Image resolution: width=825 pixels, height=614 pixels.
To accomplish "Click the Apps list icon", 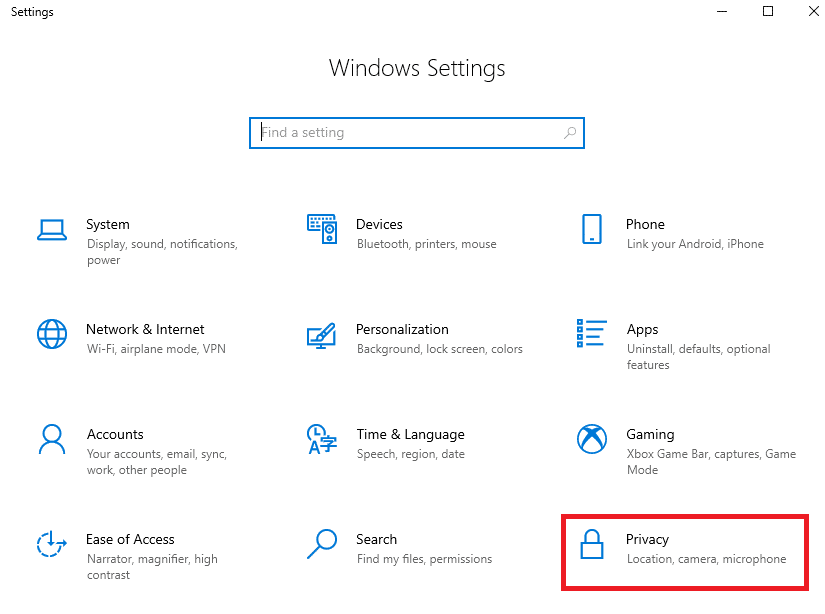I will [x=592, y=334].
